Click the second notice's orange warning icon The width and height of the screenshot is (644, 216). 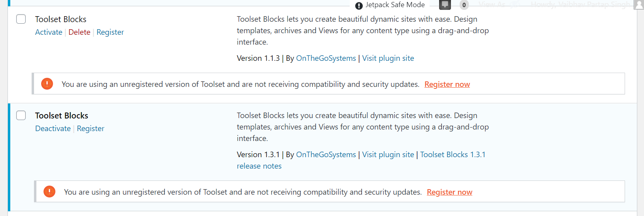click(x=49, y=192)
